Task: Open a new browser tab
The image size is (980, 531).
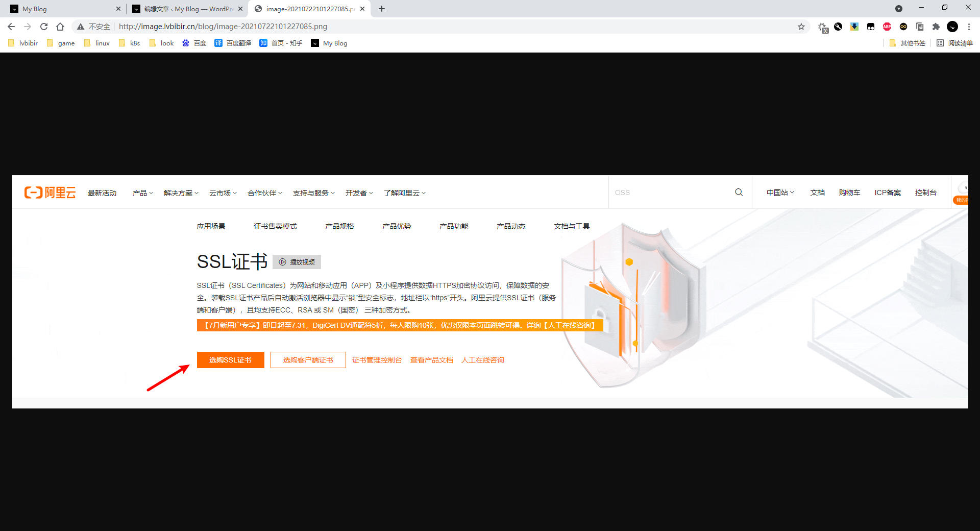Action: click(382, 9)
